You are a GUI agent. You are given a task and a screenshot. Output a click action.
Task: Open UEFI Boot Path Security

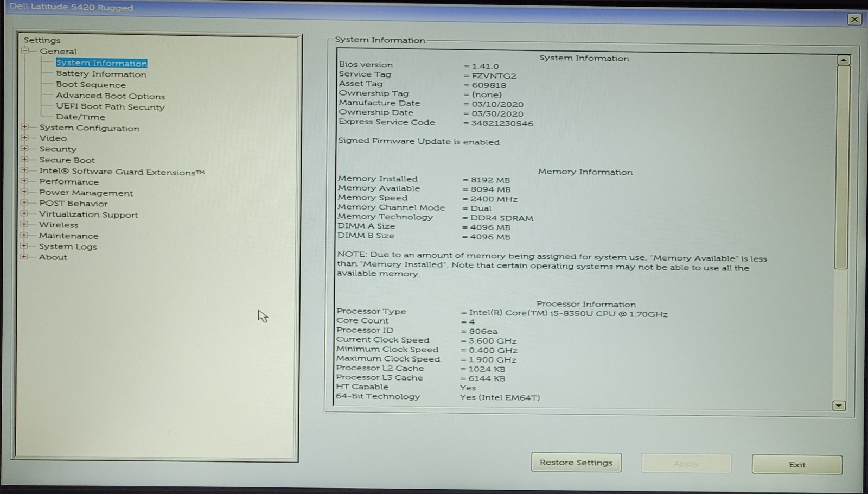(110, 106)
